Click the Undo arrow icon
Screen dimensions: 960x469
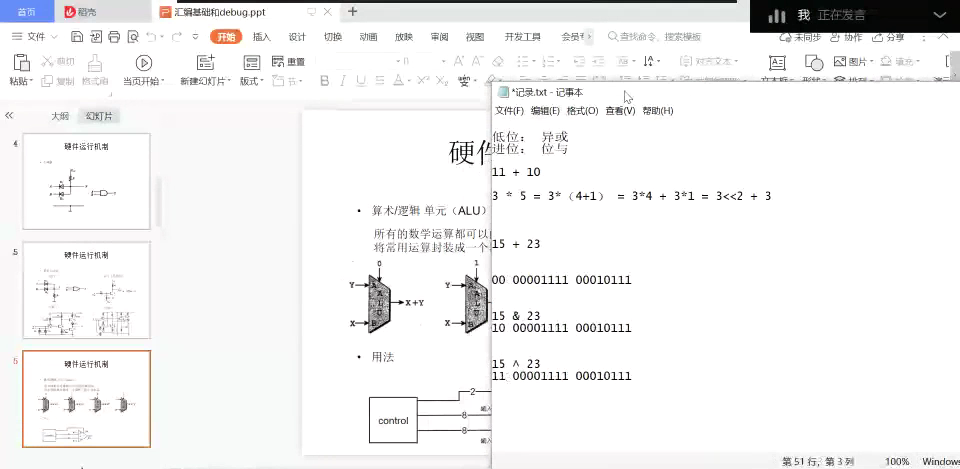(151, 37)
